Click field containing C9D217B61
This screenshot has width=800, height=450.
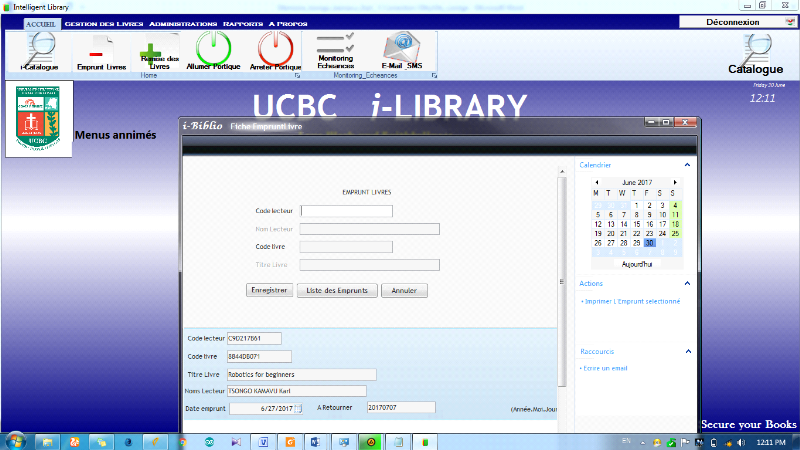coord(254,338)
